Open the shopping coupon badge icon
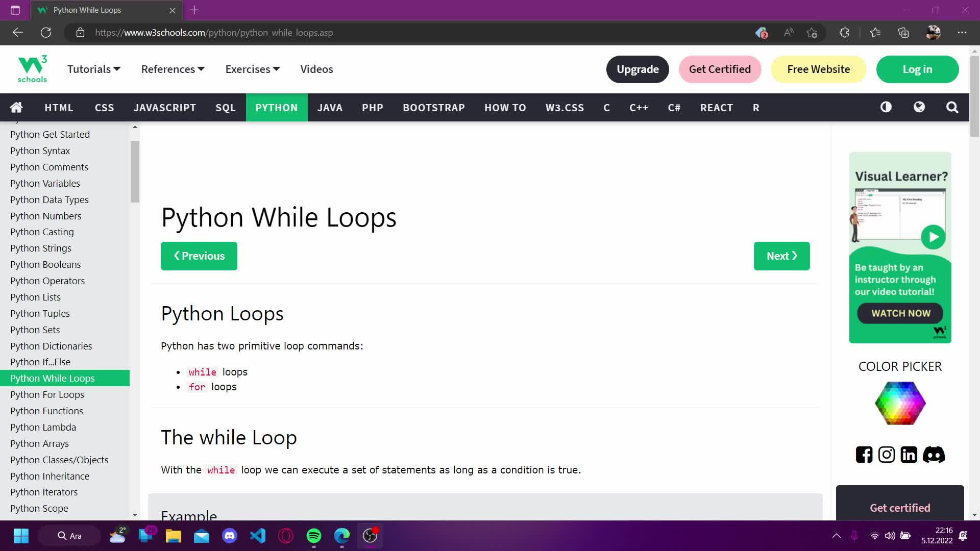Viewport: 980px width, 551px height. tap(762, 33)
